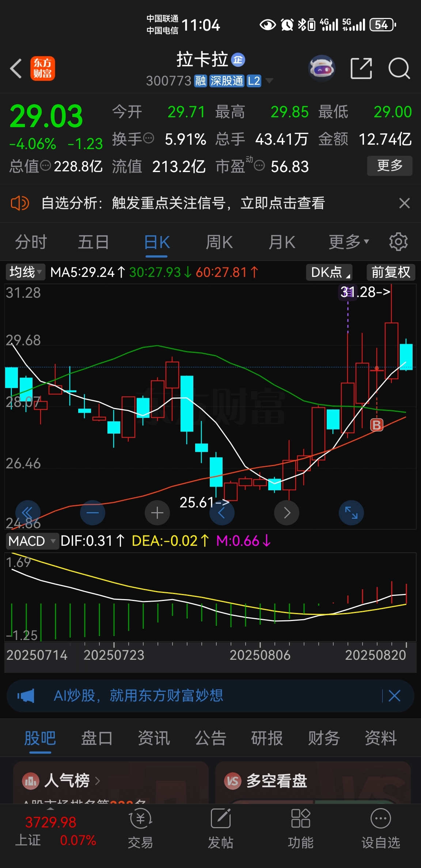This screenshot has width=421, height=868.
Task: Zoom out K-line with minus button
Action: 92,513
